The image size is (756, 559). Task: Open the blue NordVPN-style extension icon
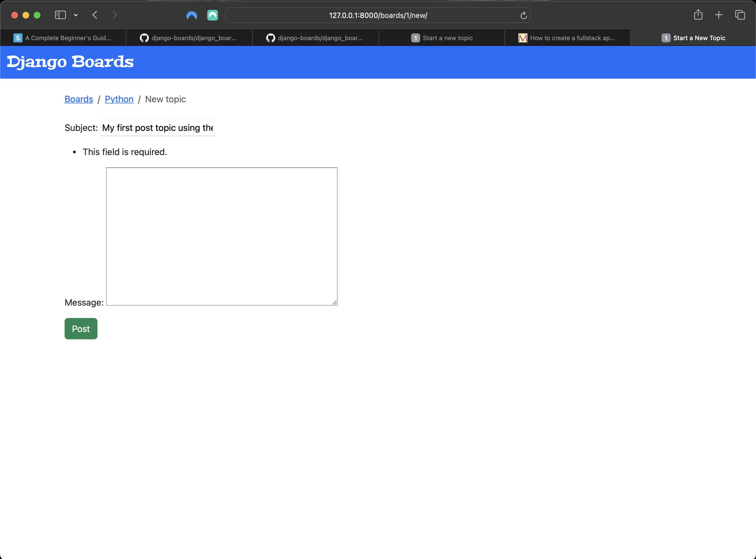(192, 15)
